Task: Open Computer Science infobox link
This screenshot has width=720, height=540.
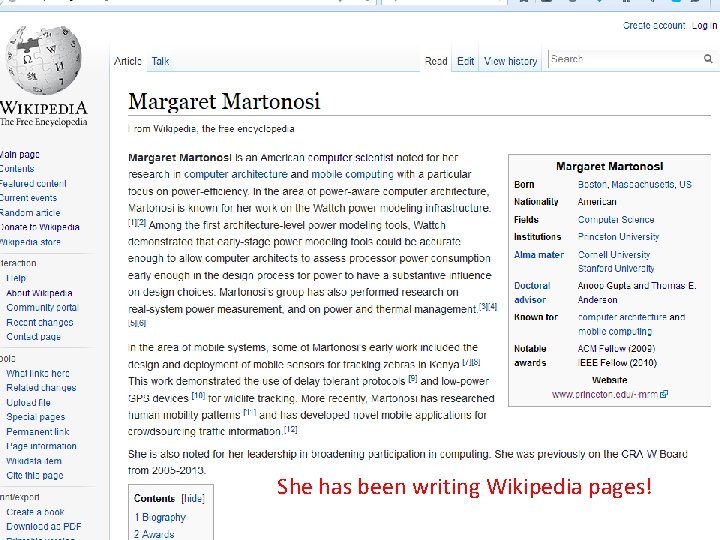Action: (616, 219)
